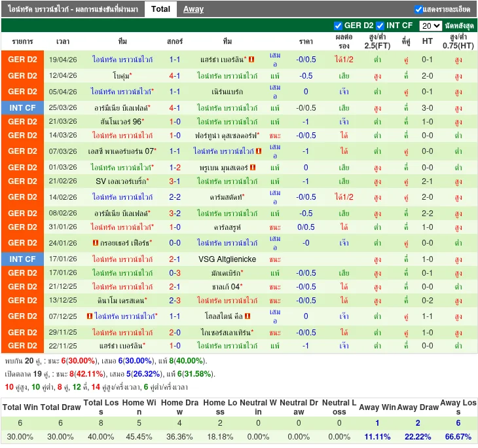Viewport: 478px width, 448px height.
Task: Click red card icon in the 07/03/26 match row
Action: pos(259,151)
